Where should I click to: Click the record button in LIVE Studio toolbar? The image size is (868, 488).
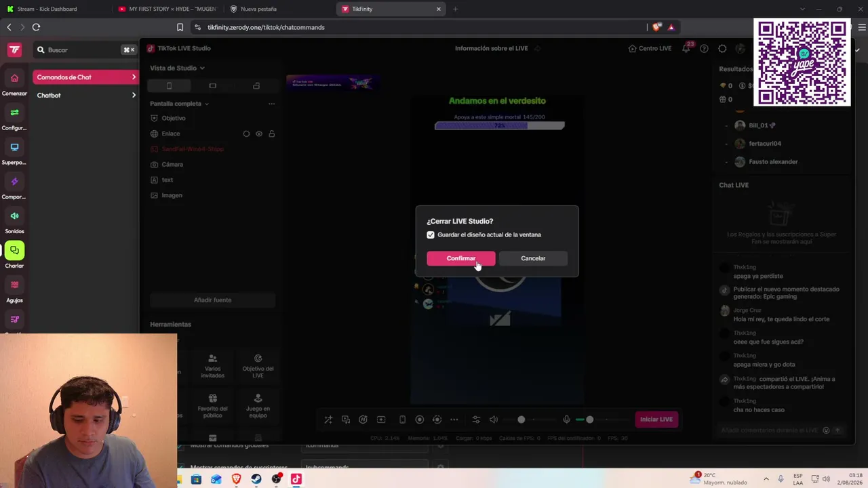419,420
